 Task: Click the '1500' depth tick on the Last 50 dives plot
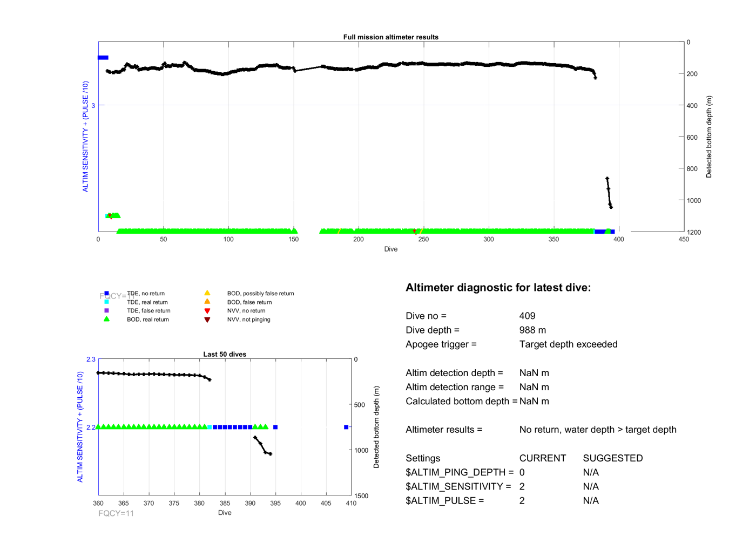pos(361,496)
